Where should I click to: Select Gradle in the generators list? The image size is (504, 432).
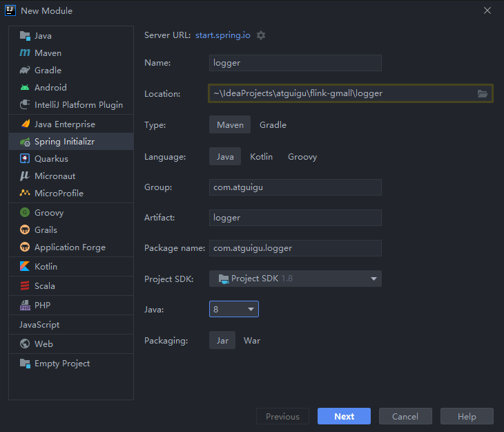(x=71, y=71)
